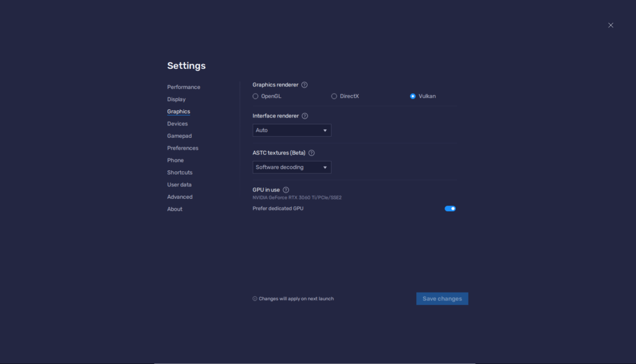The width and height of the screenshot is (636, 364).
Task: Switch renderer to DirectX
Action: (334, 96)
